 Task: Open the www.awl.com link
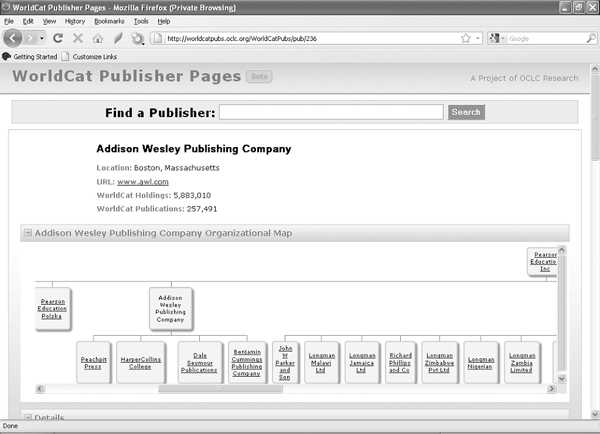click(x=143, y=181)
